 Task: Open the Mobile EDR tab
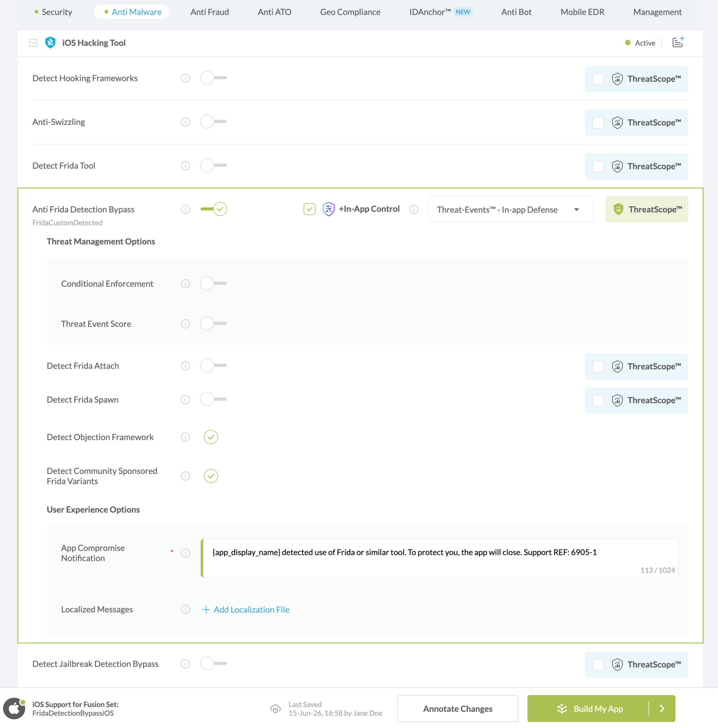pyautogui.click(x=582, y=12)
